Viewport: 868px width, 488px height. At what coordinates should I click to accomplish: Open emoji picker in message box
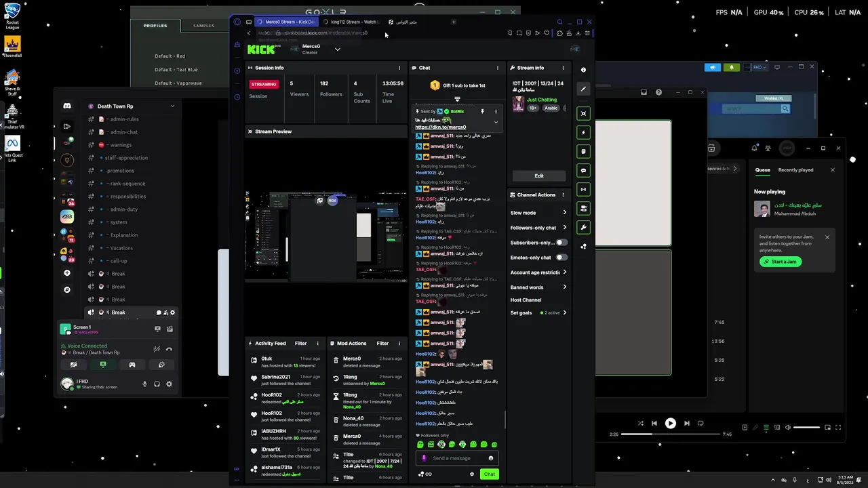pos(491,458)
